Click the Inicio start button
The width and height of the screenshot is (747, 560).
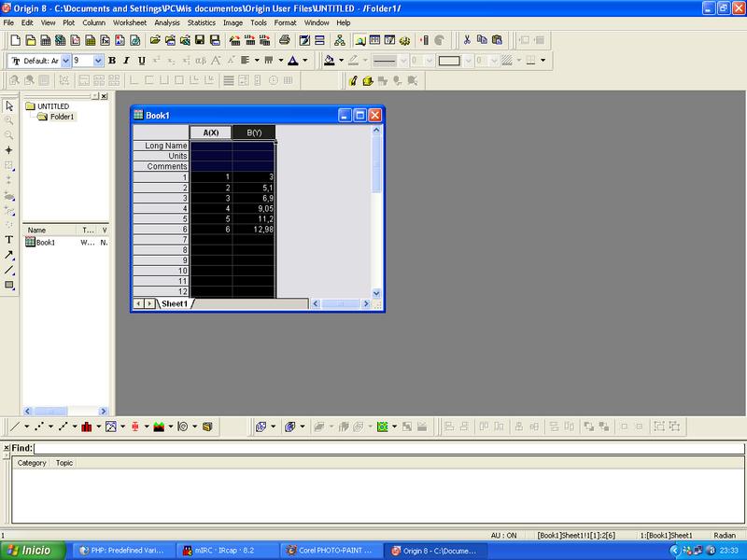34,551
